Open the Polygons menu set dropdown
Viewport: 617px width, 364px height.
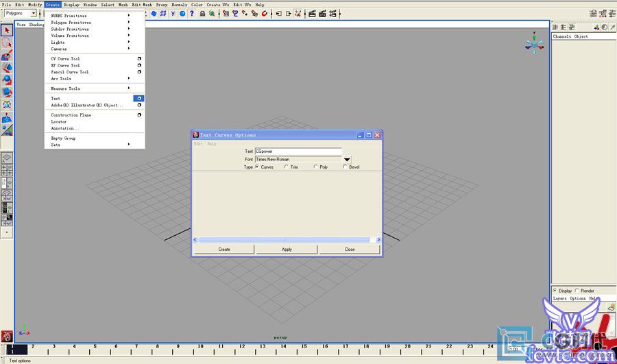click(34, 14)
